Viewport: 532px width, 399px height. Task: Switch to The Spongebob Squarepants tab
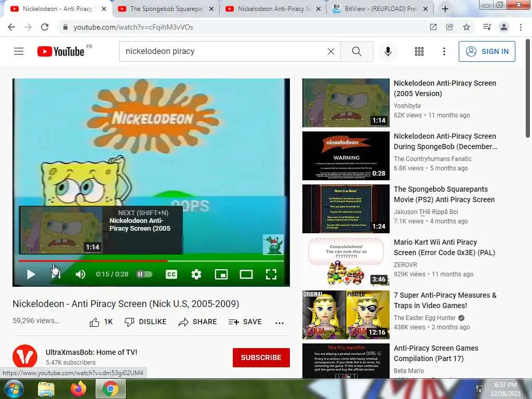(165, 9)
